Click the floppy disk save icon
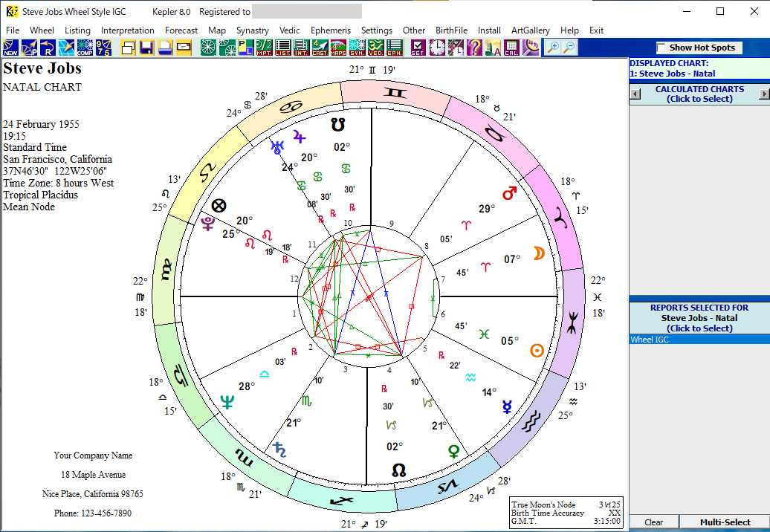Viewport: 770px width, 532px height. [x=147, y=48]
